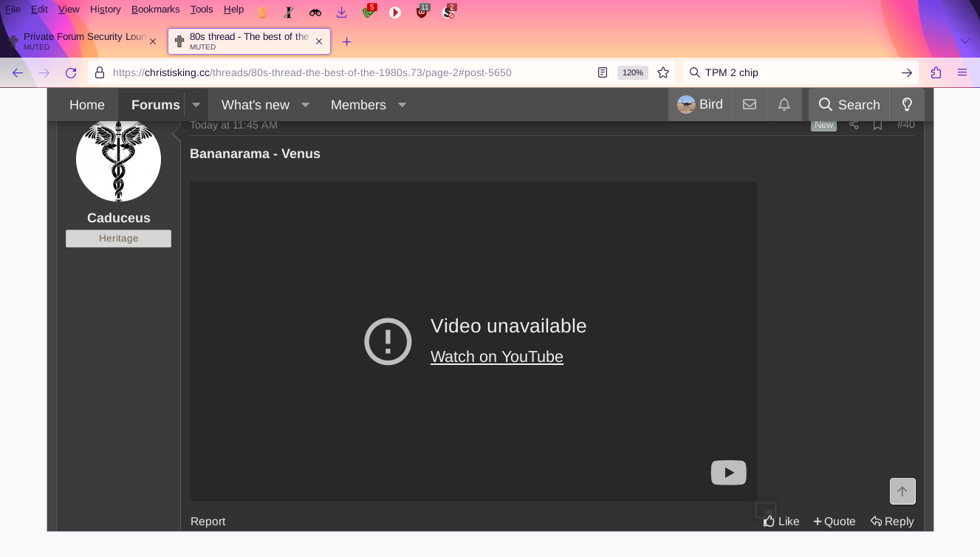The image size is (980, 557).
Task: Open the Members page
Action: click(358, 105)
